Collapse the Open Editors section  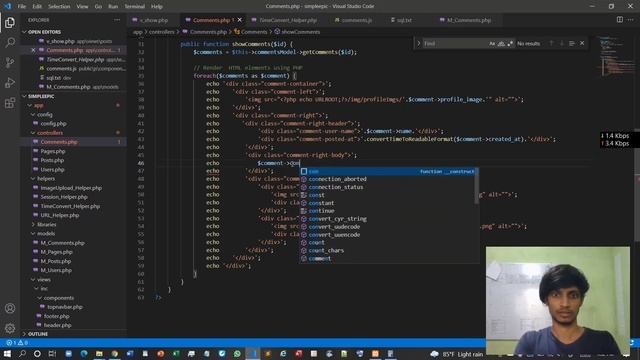73,32
